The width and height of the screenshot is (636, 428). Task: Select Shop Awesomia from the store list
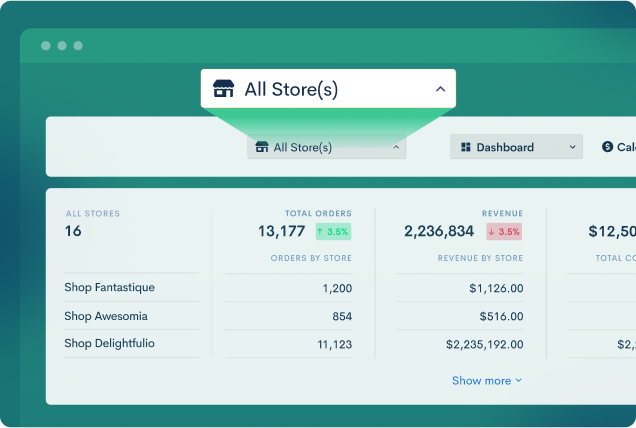coord(106,315)
